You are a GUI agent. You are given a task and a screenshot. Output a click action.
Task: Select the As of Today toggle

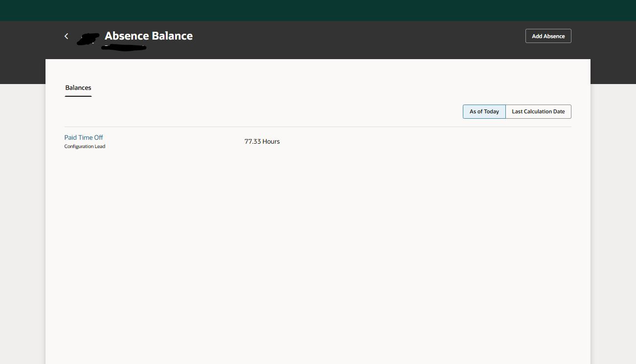(484, 111)
